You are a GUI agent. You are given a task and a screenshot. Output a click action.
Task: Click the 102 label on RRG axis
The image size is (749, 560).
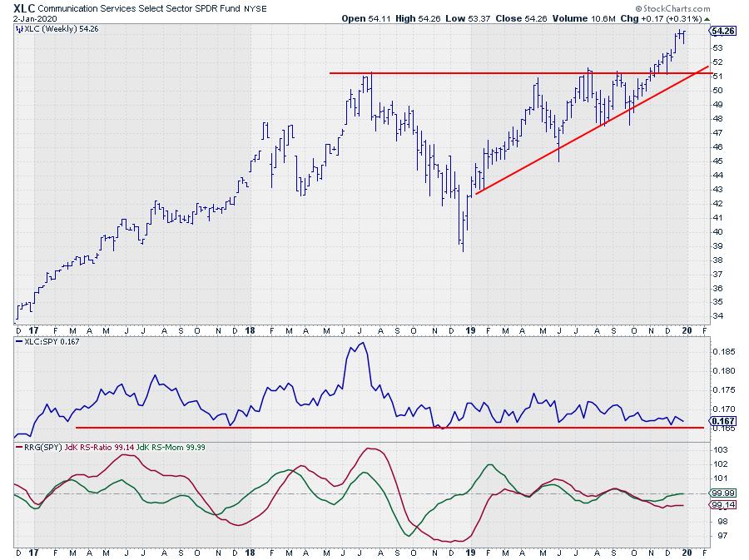[721, 464]
